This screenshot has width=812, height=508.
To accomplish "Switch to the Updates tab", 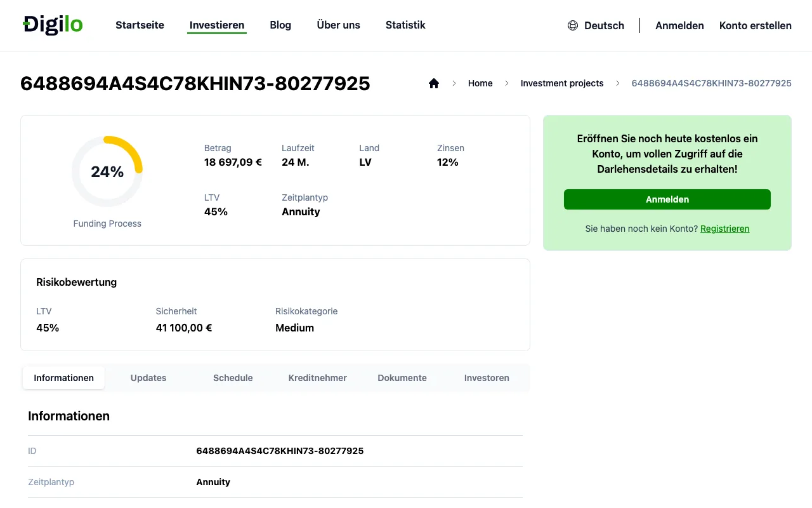I will click(148, 378).
